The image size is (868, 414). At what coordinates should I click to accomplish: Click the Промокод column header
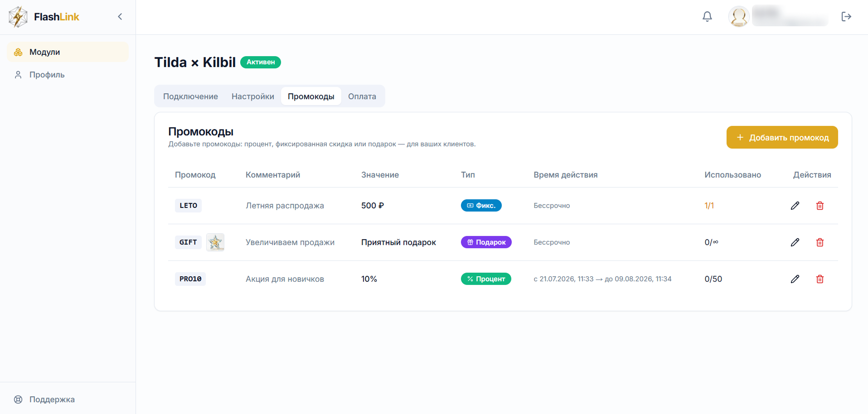pyautogui.click(x=195, y=175)
